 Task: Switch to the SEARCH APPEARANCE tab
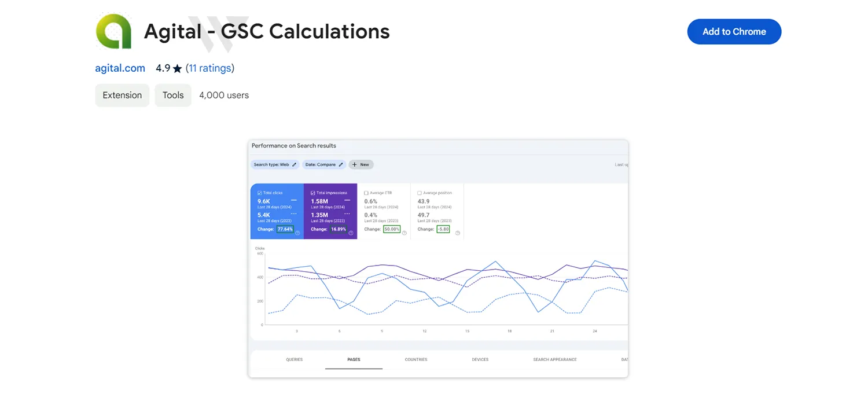point(555,359)
